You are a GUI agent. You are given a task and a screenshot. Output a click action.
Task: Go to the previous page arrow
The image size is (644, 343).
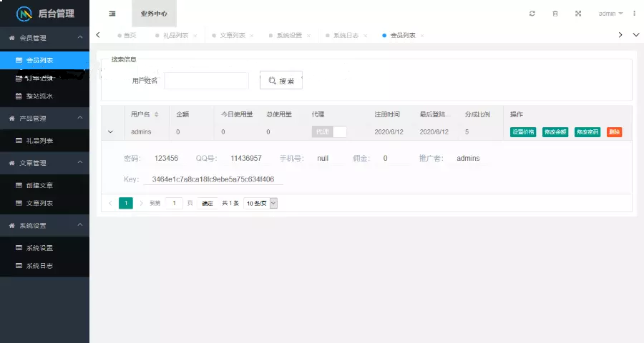click(x=110, y=203)
